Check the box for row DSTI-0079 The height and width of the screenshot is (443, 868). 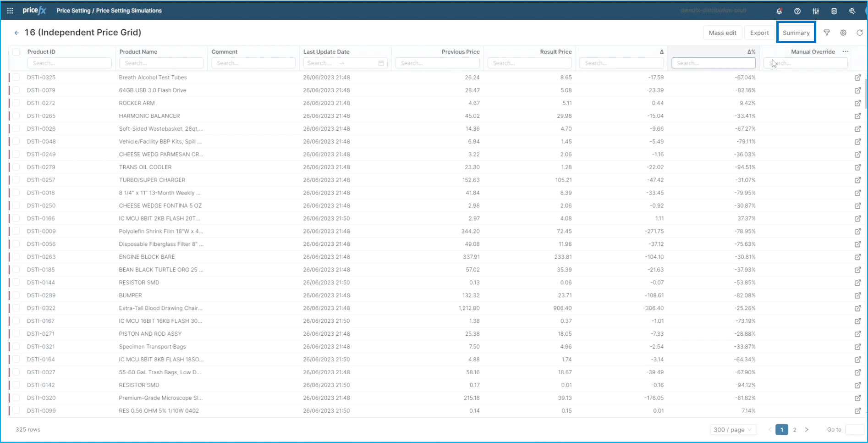16,90
